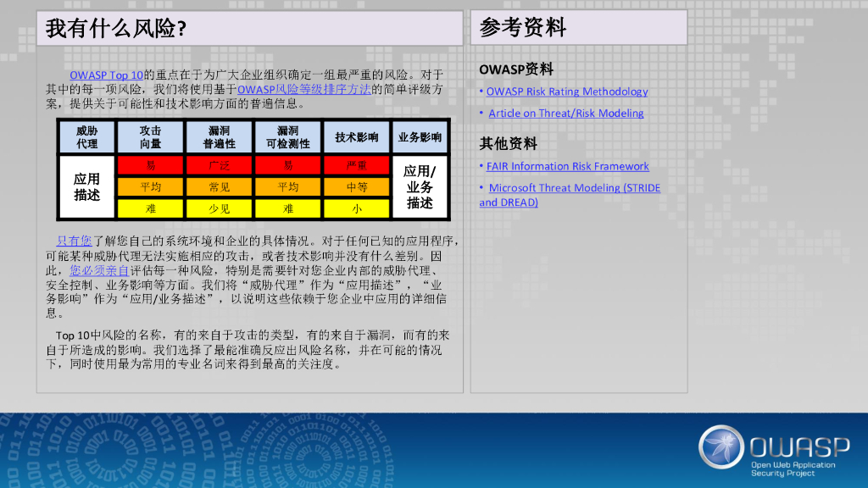Select the 漏洞普遍性 header cell

click(220, 137)
